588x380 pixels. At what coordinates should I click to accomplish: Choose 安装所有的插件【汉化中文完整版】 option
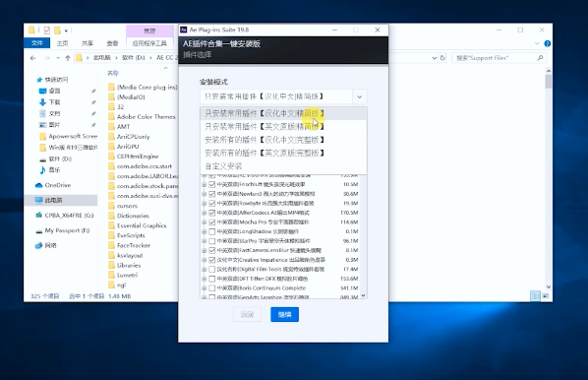click(x=283, y=140)
